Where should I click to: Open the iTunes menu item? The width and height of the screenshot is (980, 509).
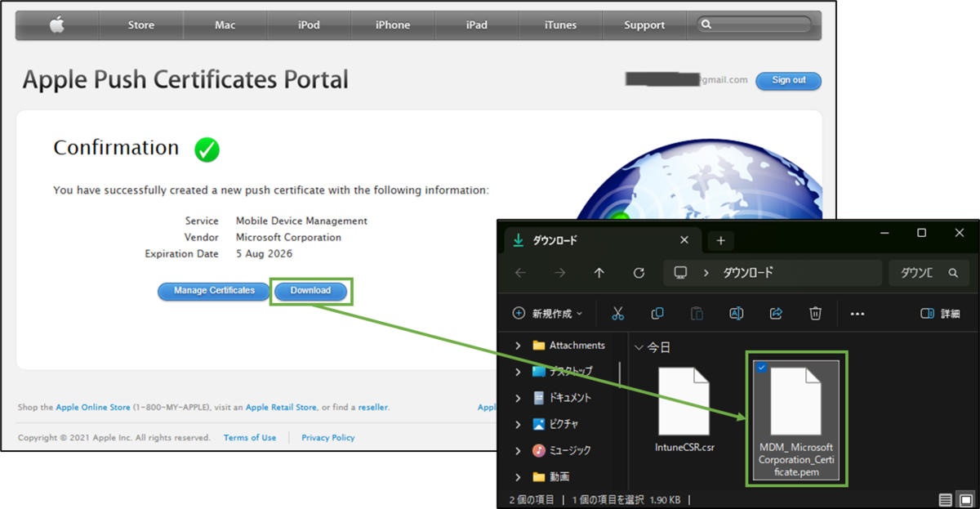click(560, 25)
